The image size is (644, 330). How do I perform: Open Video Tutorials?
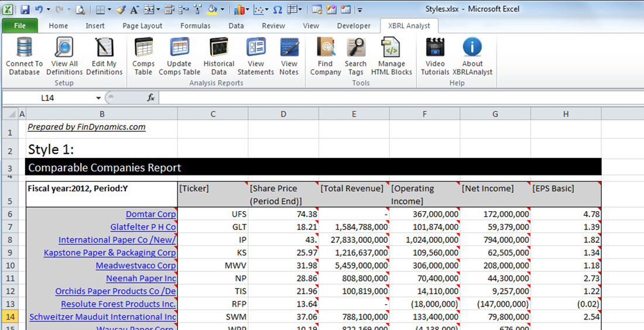(x=435, y=47)
